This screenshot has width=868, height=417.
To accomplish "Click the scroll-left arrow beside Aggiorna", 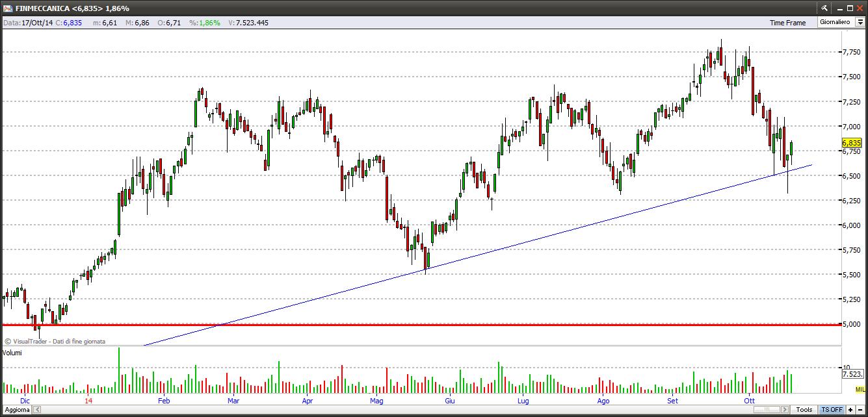I will tap(36, 410).
